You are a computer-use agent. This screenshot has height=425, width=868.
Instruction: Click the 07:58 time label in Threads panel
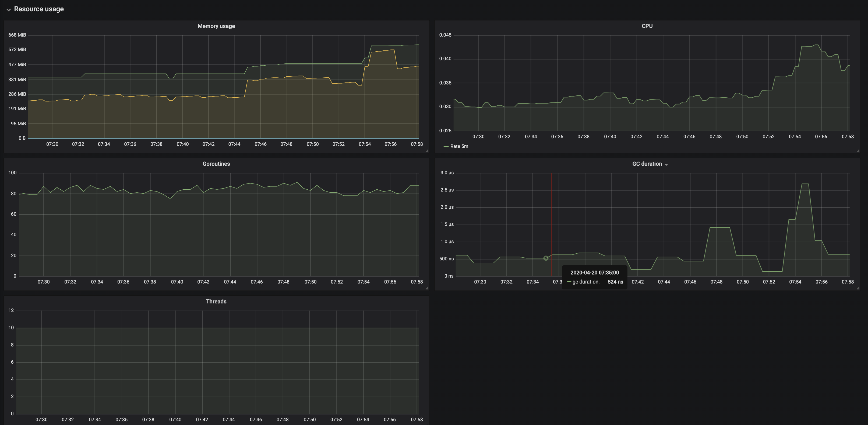[417, 420]
